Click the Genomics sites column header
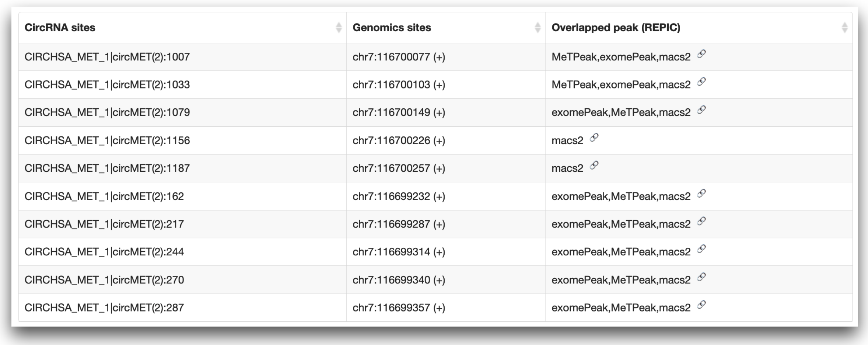Viewport: 868px width, 345px height. tap(392, 28)
